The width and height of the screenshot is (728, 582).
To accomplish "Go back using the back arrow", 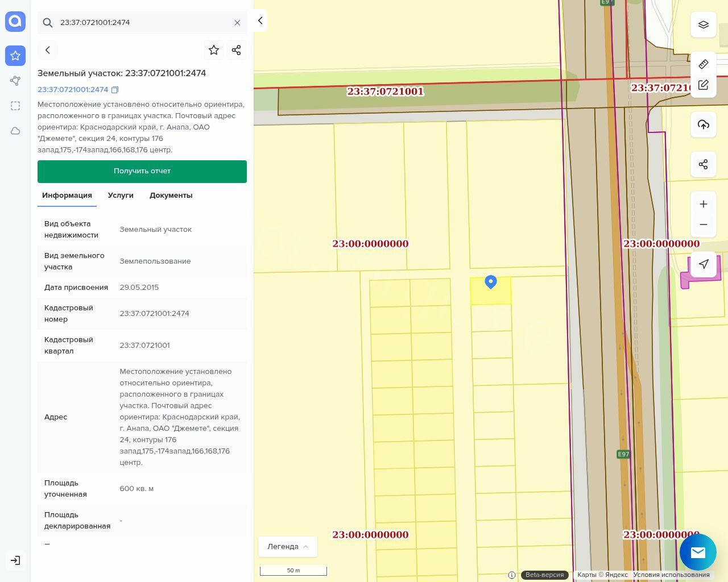I will click(x=48, y=50).
